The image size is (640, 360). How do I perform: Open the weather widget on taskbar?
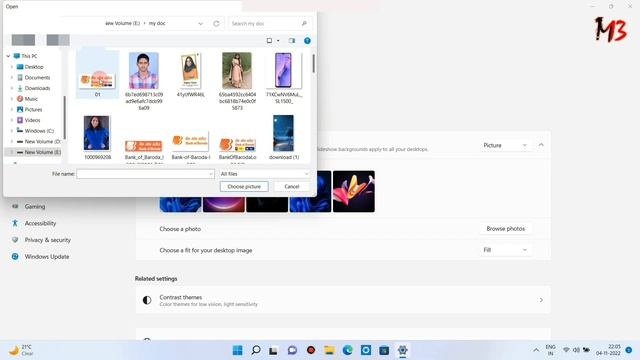(21, 350)
